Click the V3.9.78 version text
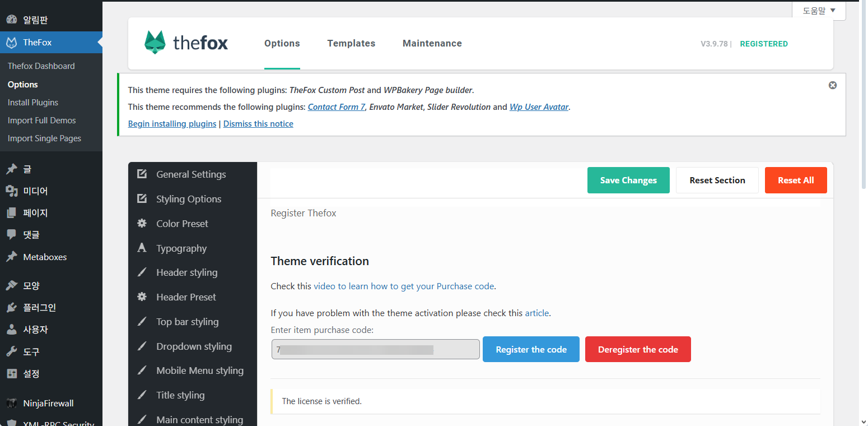This screenshot has width=868, height=426. [x=714, y=44]
